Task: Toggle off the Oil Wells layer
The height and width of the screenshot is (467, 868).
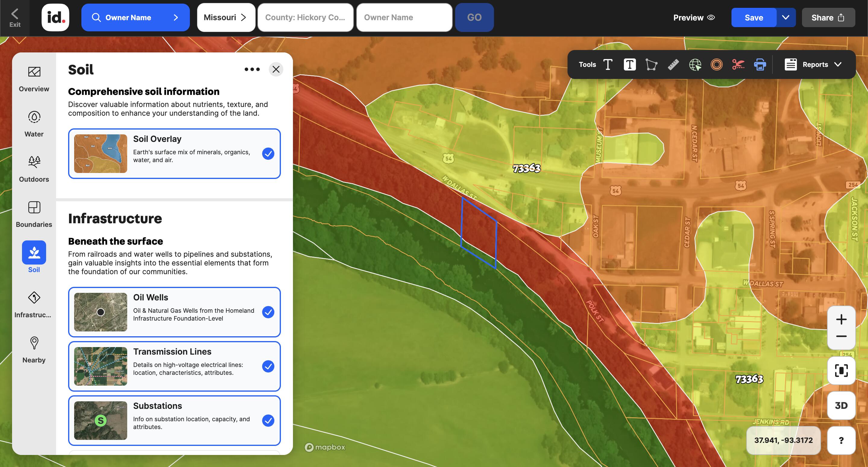Action: click(268, 312)
